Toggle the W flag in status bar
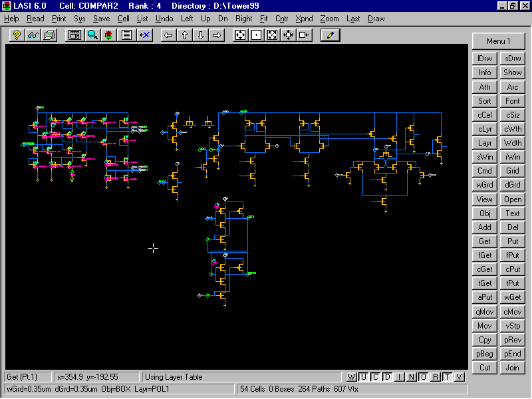The height and width of the screenshot is (399, 532). 352,377
